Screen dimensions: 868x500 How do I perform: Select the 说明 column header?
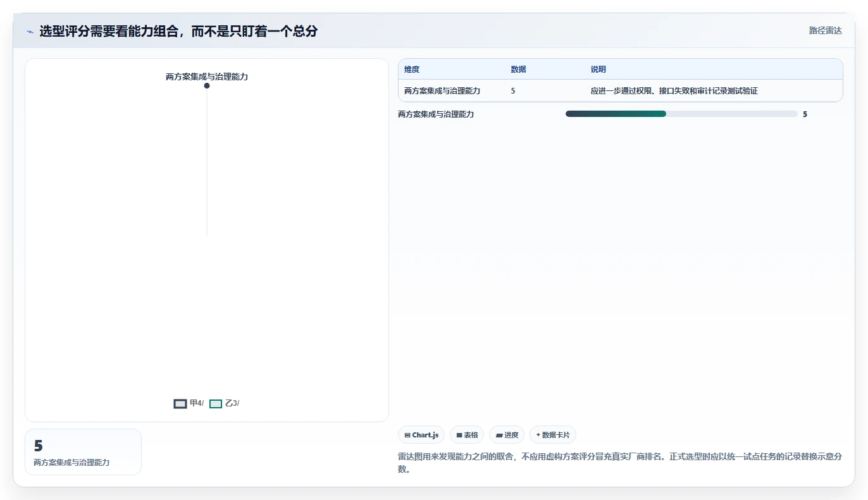tap(598, 70)
